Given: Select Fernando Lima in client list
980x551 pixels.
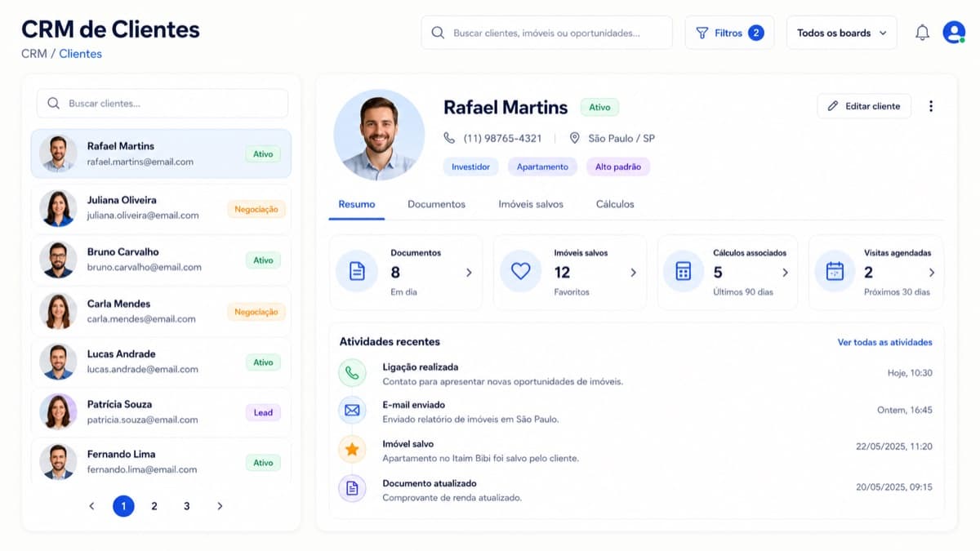Looking at the screenshot, I should (x=161, y=461).
